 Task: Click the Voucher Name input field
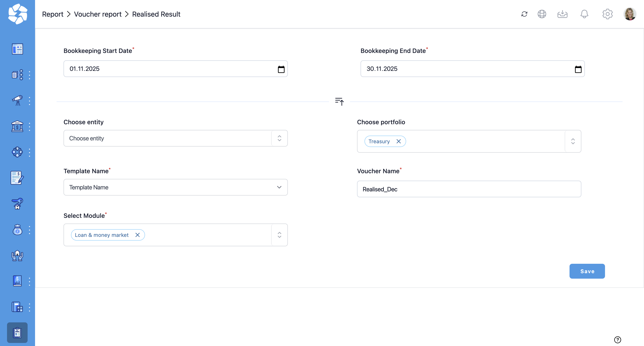pyautogui.click(x=469, y=189)
